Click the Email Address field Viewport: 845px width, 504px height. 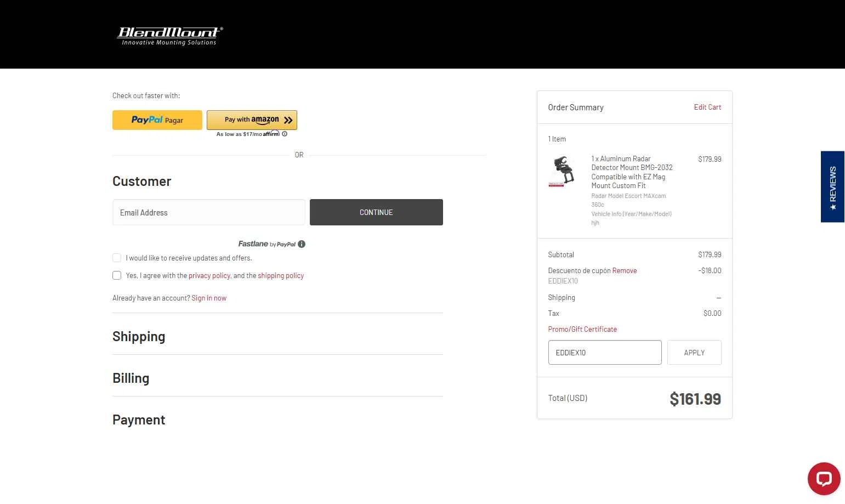(x=209, y=212)
